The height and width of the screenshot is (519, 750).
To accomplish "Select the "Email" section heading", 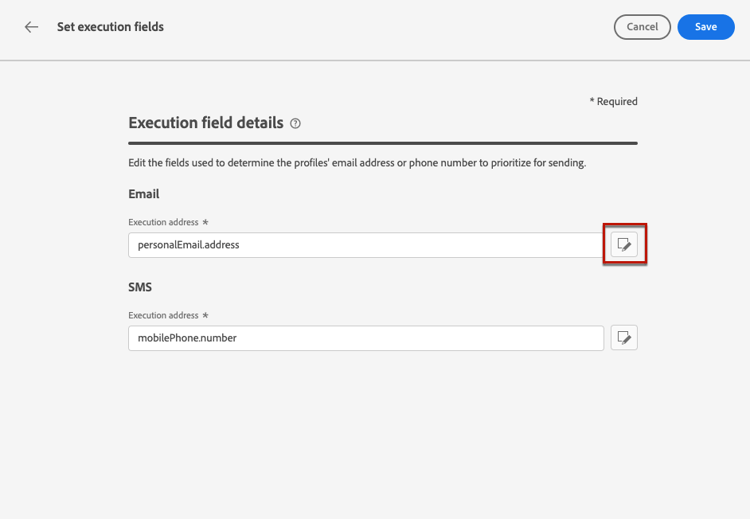I will (x=144, y=194).
